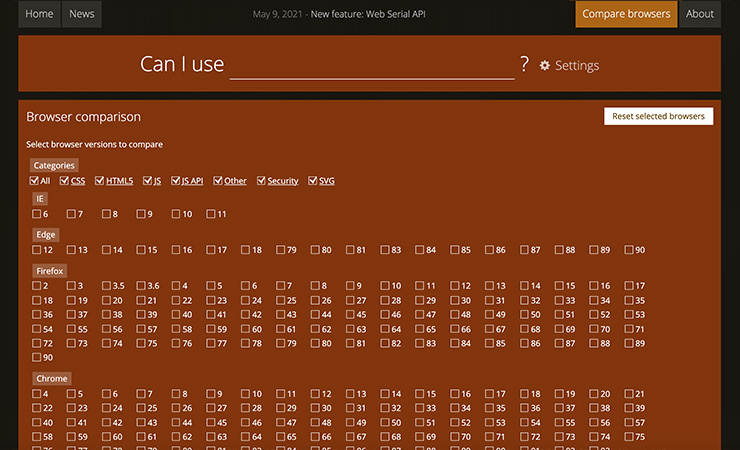
Task: Check Chrome version 49
Action: [x=350, y=422]
